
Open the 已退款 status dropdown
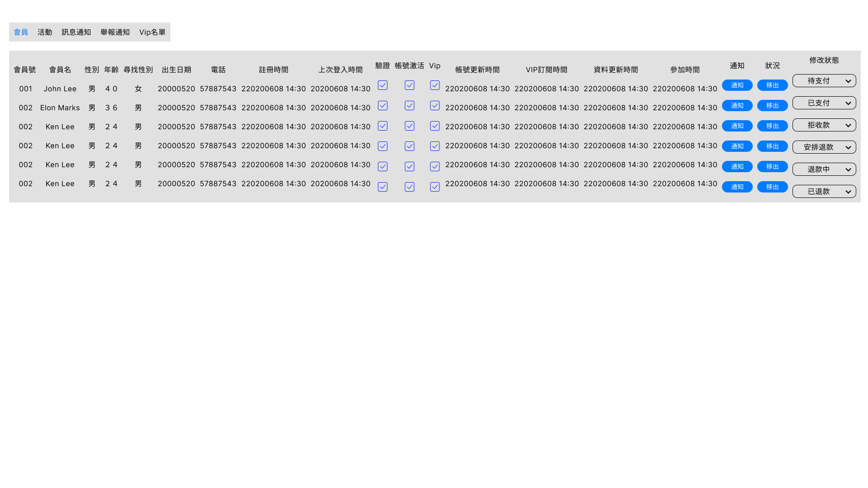point(824,192)
